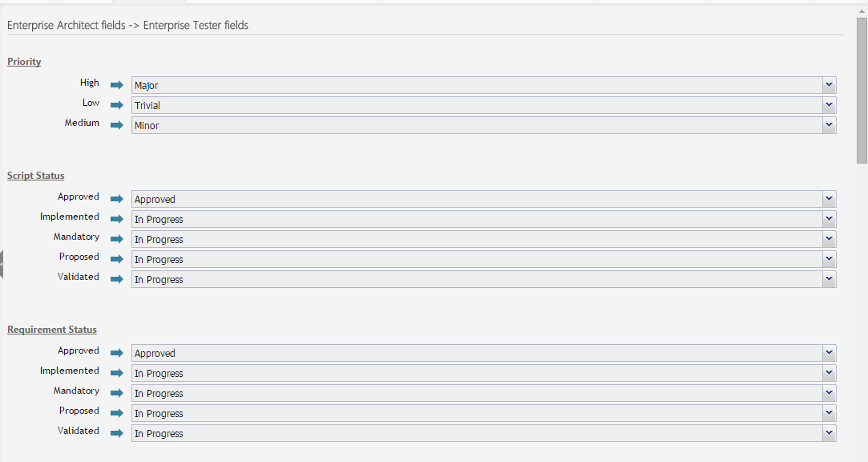Open the Medium priority dropdown showing Minor
Viewport: 868px width, 462px height.
click(483, 125)
